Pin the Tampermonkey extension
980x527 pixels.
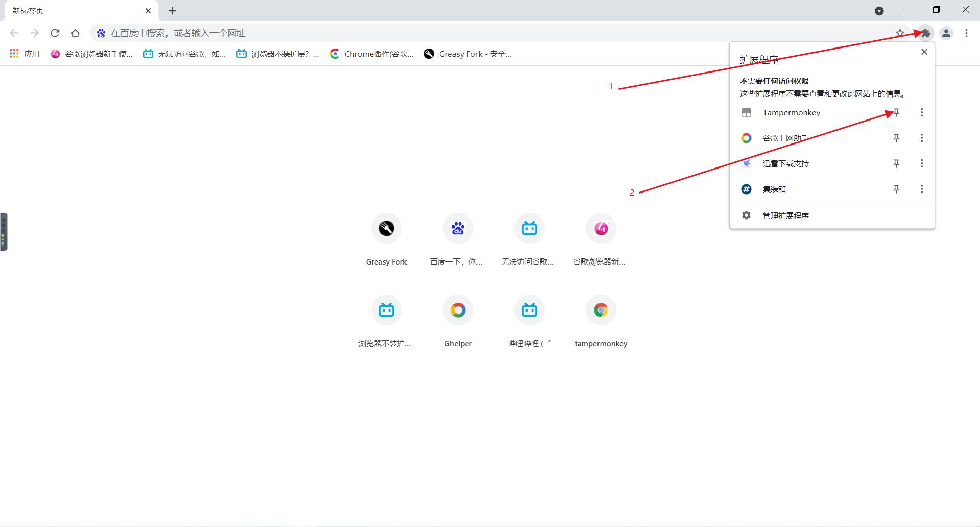click(896, 112)
